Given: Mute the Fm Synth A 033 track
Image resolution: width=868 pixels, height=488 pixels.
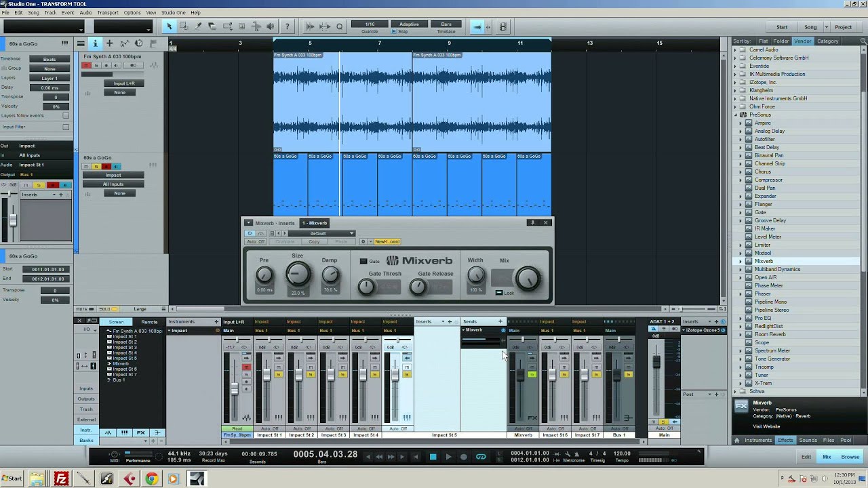Looking at the screenshot, I should pos(86,66).
